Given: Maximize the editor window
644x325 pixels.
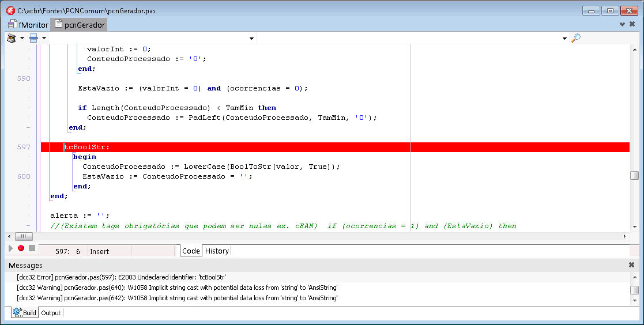Looking at the screenshot, I should [611, 11].
